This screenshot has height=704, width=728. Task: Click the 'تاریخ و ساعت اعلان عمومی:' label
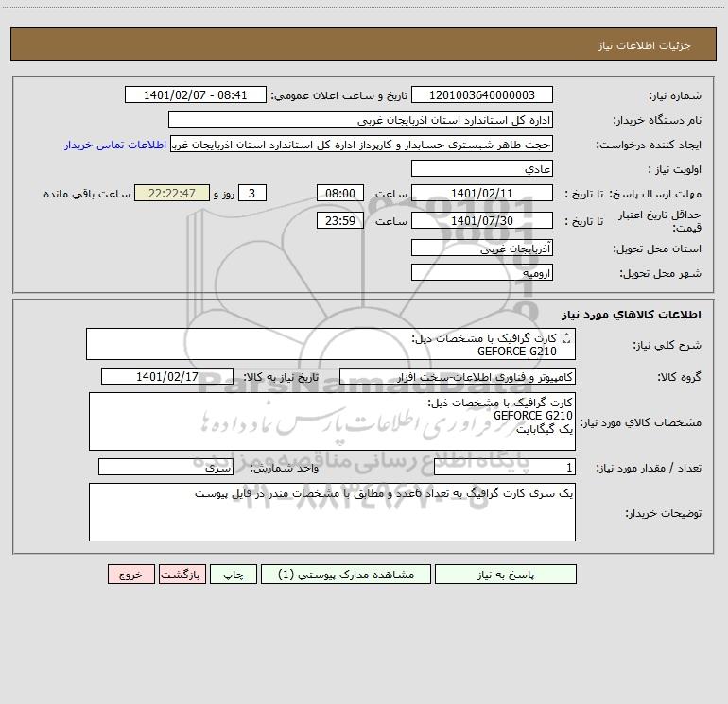pos(339,96)
